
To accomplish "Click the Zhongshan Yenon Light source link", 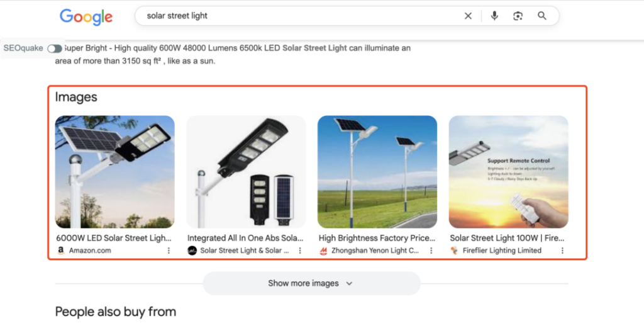I will tap(375, 251).
